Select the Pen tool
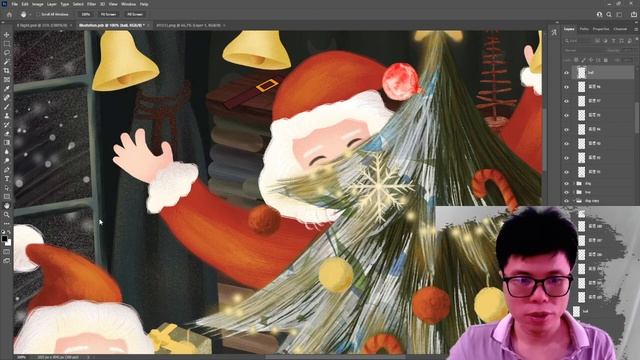640x360 pixels. tap(7, 169)
